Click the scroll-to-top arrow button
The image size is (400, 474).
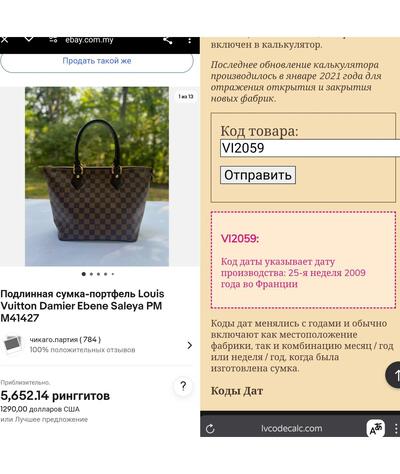coord(393,375)
